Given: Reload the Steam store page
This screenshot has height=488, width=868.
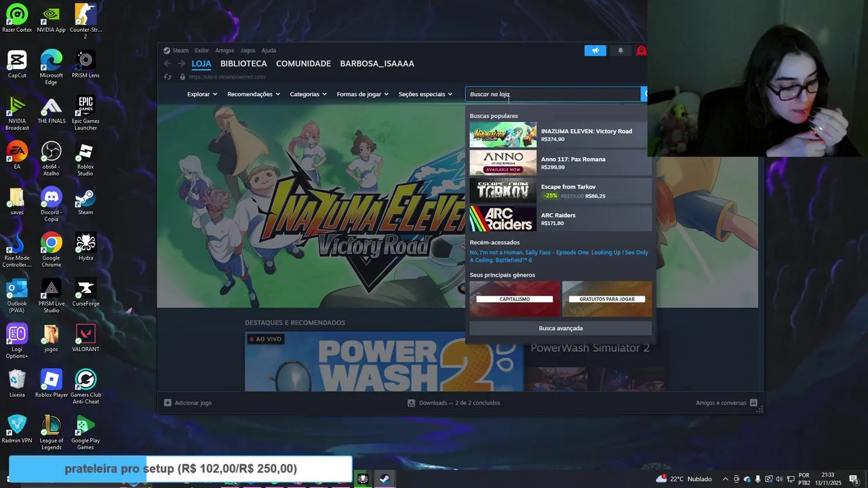Looking at the screenshot, I should pos(167,77).
